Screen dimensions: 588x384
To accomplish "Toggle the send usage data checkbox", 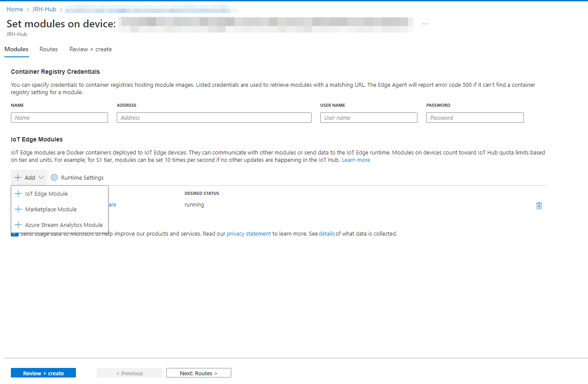I will coord(15,234).
